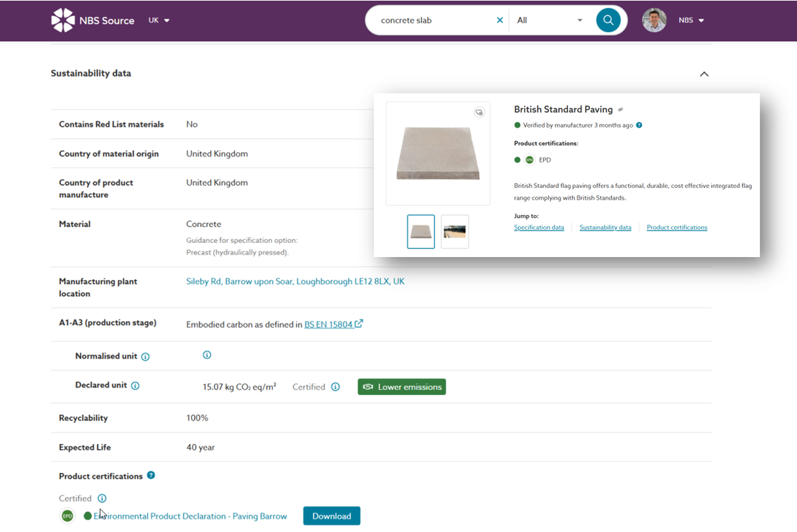Click the Precast (hydraulically pressed) guidance text
Image resolution: width=797 pixels, height=532 pixels.
click(x=238, y=252)
